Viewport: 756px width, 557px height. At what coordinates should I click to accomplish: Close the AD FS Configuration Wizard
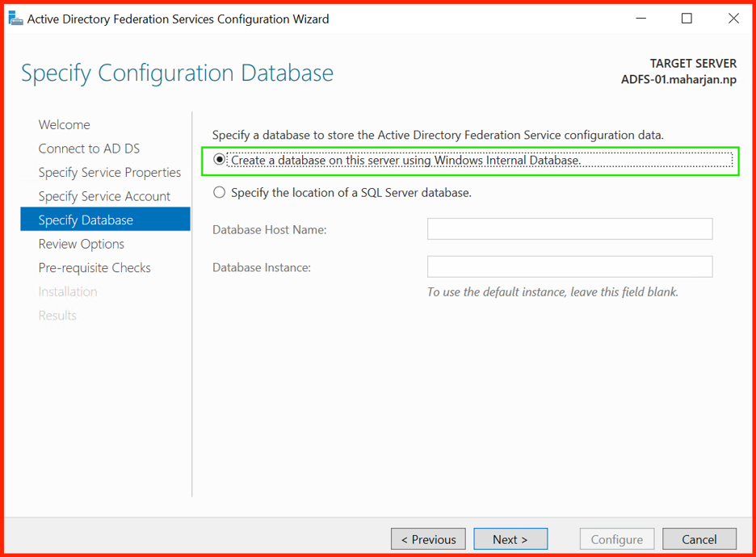click(x=733, y=19)
